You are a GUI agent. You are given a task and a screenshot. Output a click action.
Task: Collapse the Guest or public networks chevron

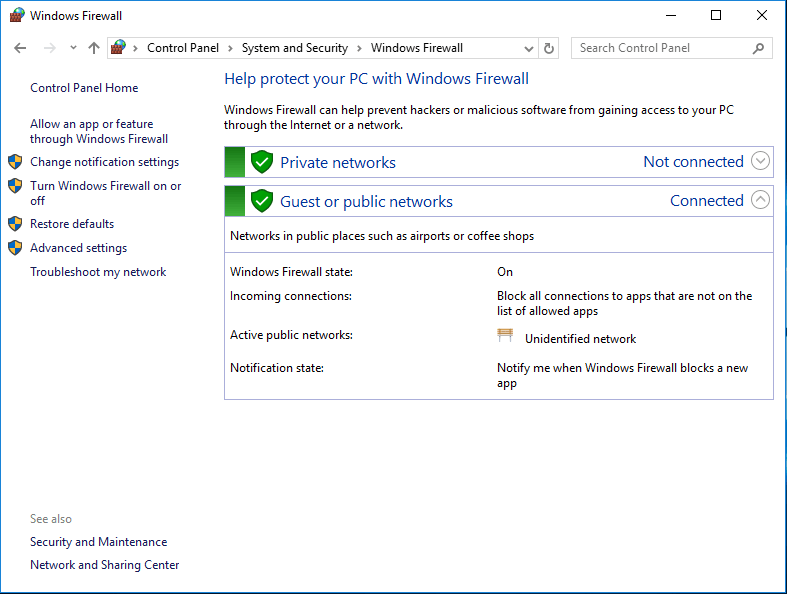point(760,200)
